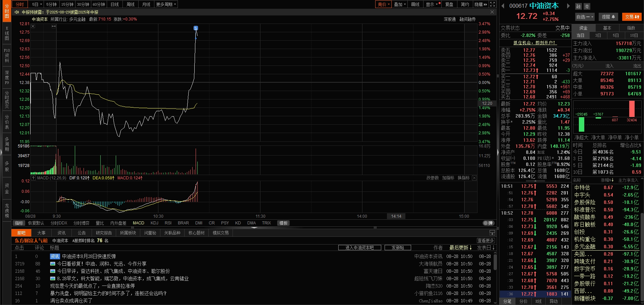
Task: Expand the 自选一 watchlist dropdown
Action: [585, 17]
